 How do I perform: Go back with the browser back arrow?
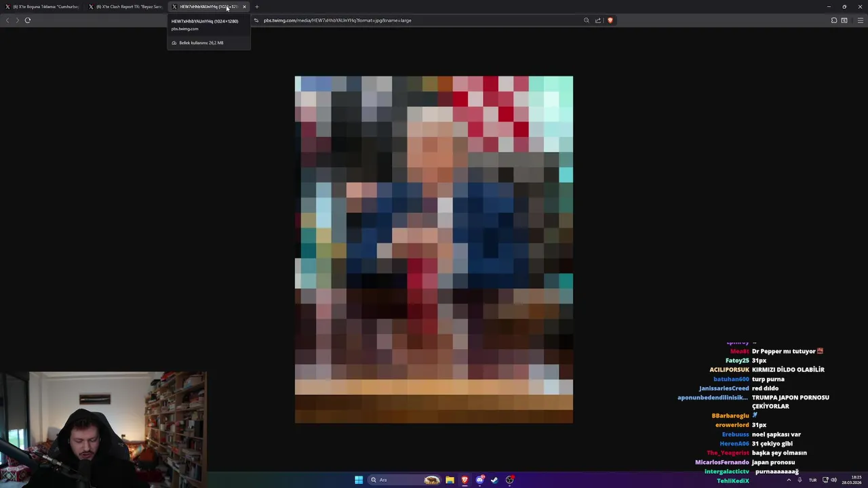7,20
